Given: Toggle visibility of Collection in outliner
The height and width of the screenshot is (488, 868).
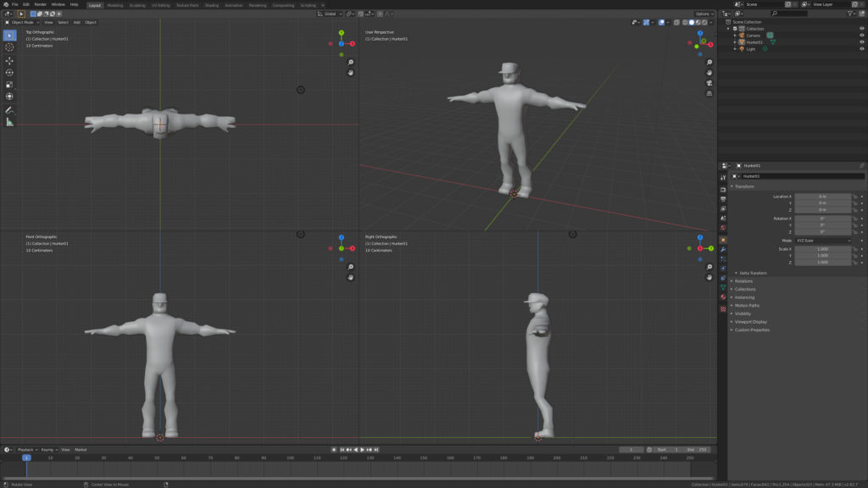Looking at the screenshot, I should point(861,29).
